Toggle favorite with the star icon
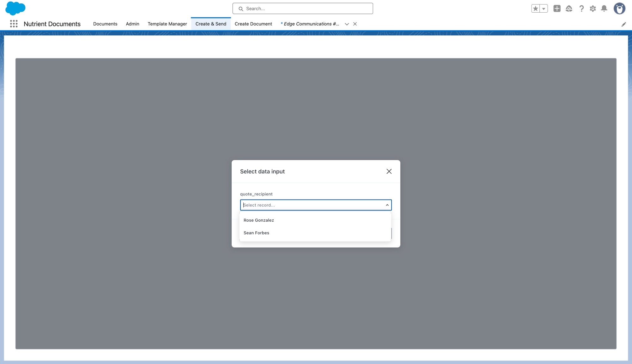Viewport: 632px width, 364px height. 535,9
